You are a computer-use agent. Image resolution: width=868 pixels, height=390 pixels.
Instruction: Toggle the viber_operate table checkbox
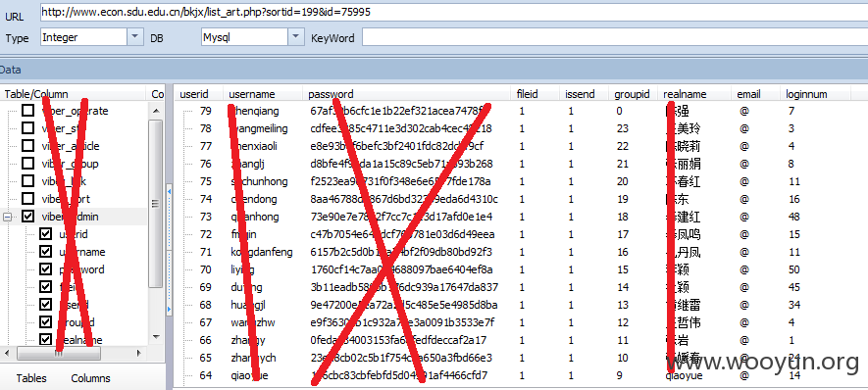point(27,111)
